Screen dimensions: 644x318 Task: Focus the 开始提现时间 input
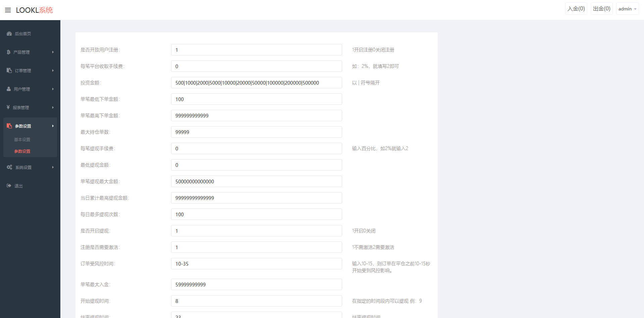tap(257, 301)
